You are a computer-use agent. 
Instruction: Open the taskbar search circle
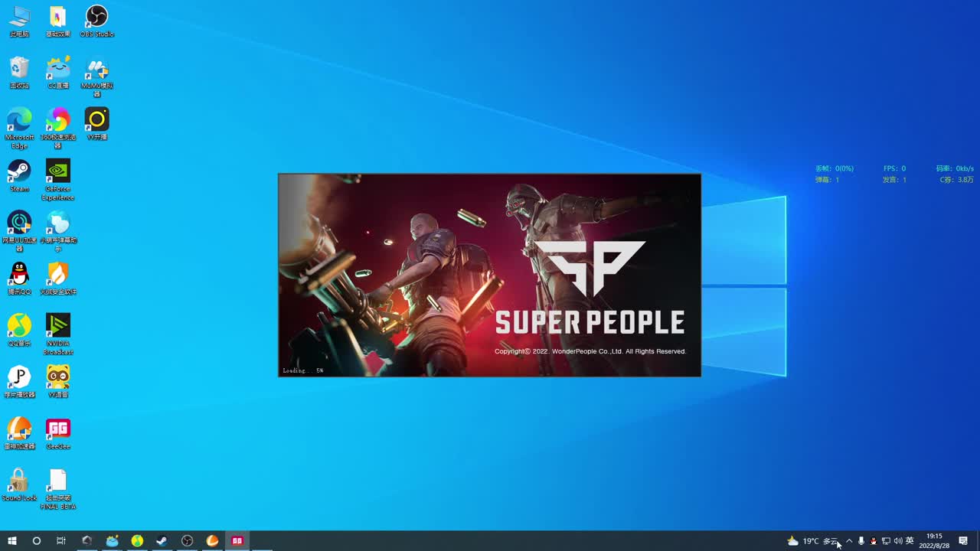(36, 541)
